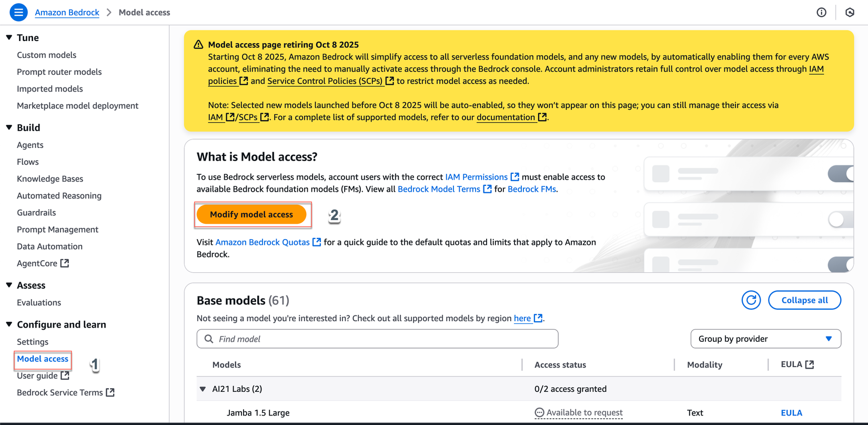Click the hexagon icon at top right
This screenshot has height=425, width=868.
click(850, 12)
